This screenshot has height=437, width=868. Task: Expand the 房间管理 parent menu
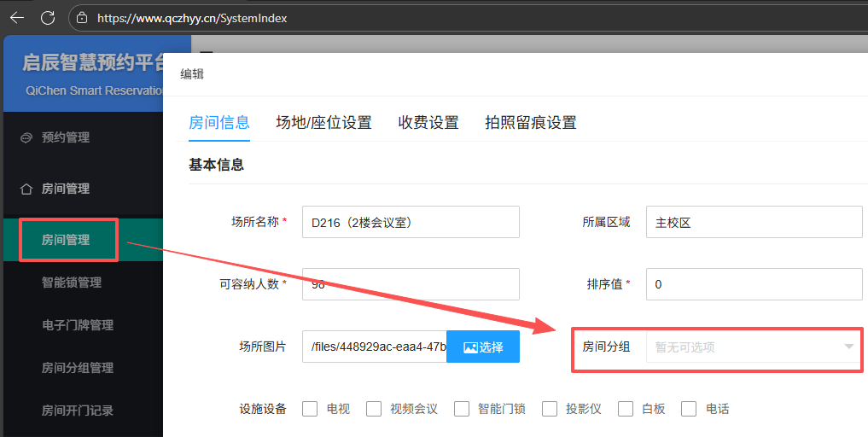click(66, 189)
